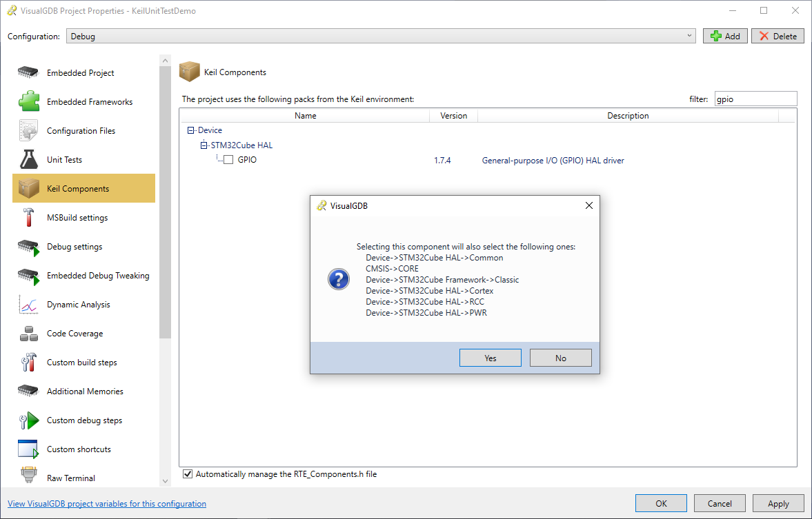Open the Raw Terminal page
Screen dimensions: 812x519
point(84,476)
